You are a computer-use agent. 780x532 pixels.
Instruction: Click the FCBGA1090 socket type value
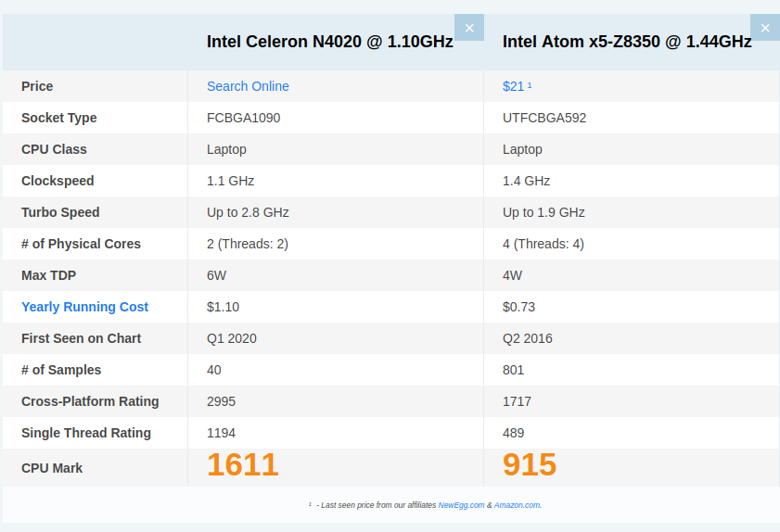click(x=244, y=118)
